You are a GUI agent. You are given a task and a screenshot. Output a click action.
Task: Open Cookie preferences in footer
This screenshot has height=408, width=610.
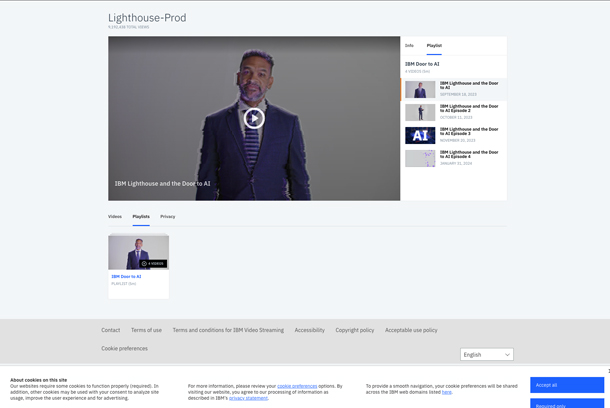click(x=124, y=348)
